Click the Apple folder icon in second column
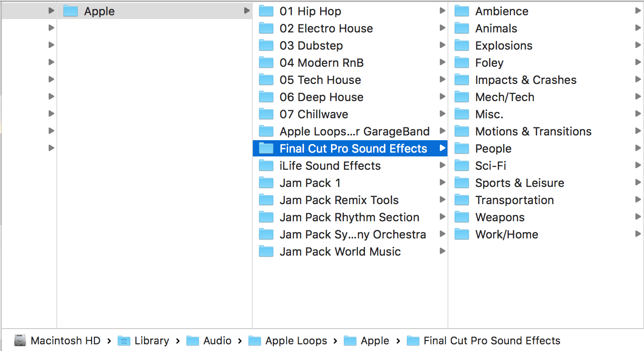 tap(71, 11)
